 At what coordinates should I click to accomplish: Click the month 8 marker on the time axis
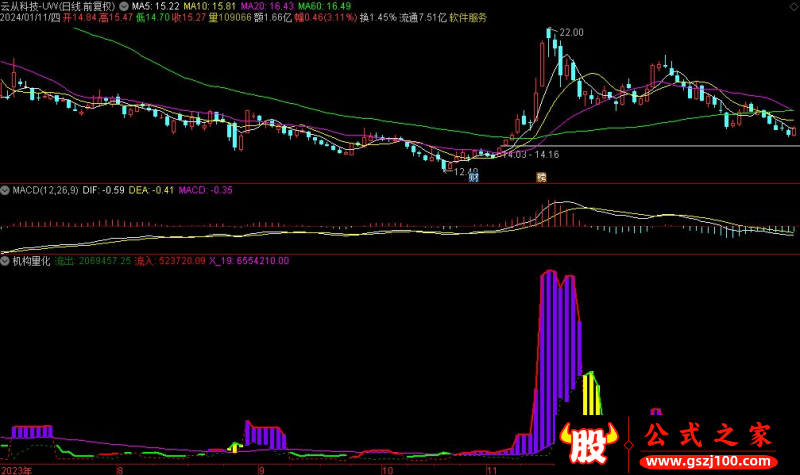pyautogui.click(x=120, y=470)
